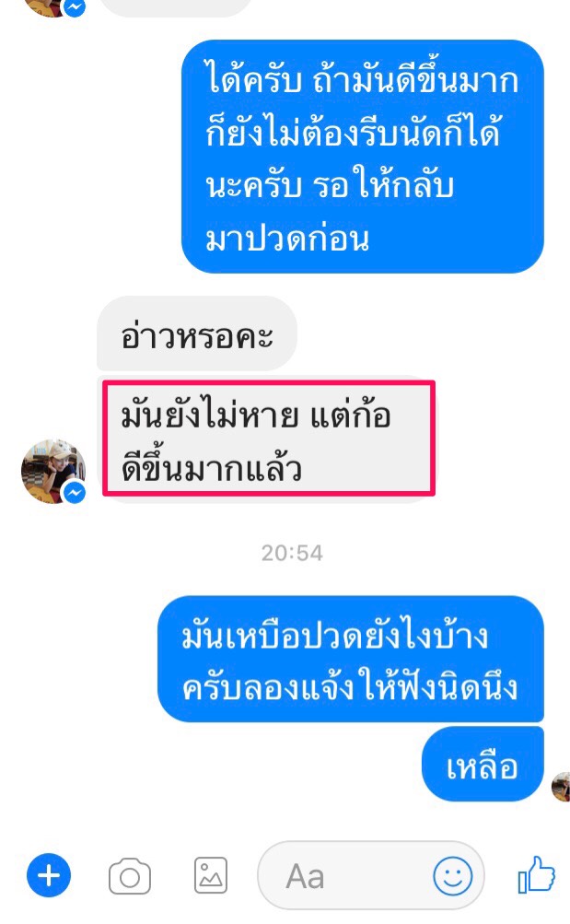Tap the partial gray bubble at top
Image resolution: width=570 pixels, height=924 pixels.
coord(177,7)
